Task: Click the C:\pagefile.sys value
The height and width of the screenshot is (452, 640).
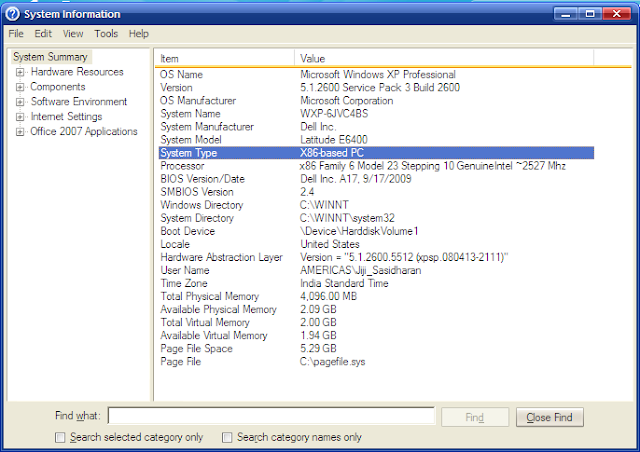Action: click(333, 362)
